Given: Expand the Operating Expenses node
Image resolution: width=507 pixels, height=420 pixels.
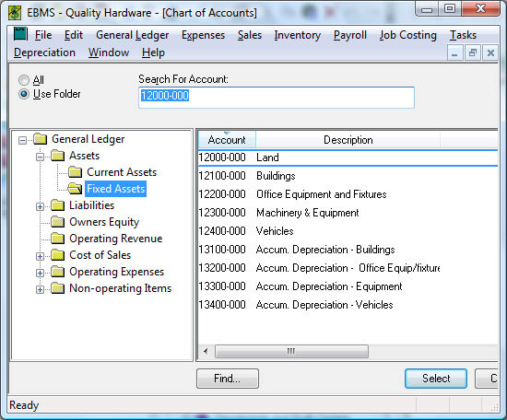Looking at the screenshot, I should pos(40,273).
